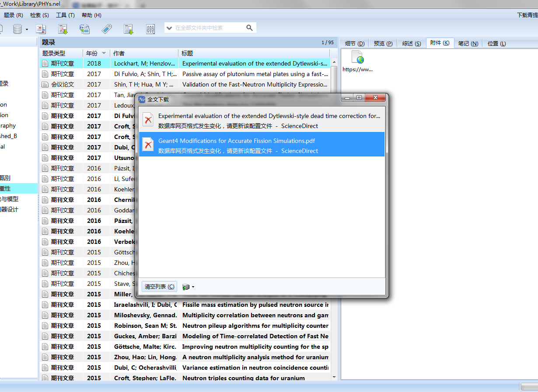Select 'Neutron pileup algorithms for multiplicity' row
Image resolution: width=538 pixels, height=392 pixels.
[185, 326]
